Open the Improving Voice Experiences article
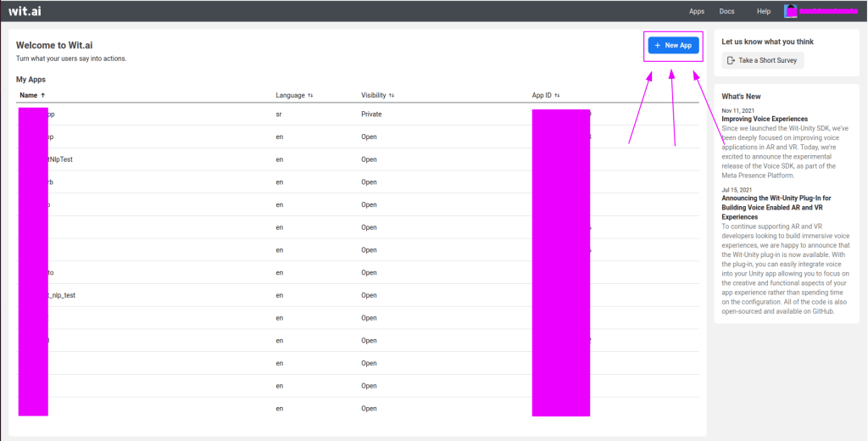Viewport: 868px width, 441px height. click(765, 119)
